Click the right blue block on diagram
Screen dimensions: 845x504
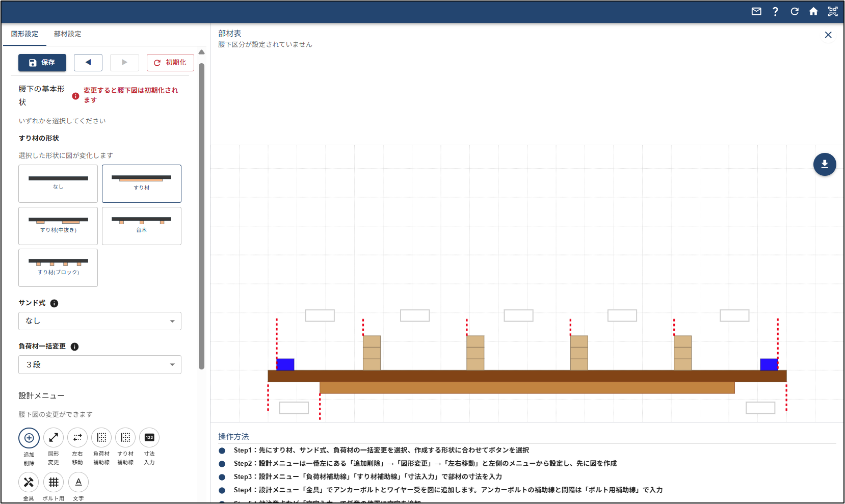click(769, 364)
